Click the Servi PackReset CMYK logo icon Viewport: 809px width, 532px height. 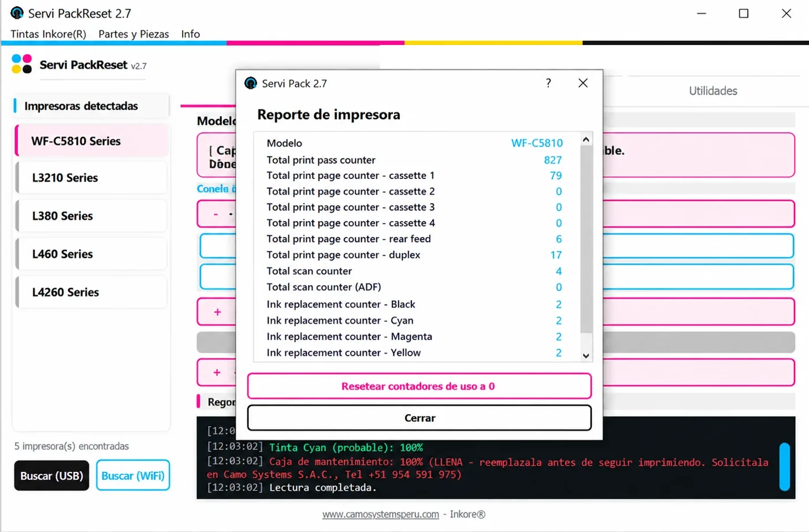click(22, 64)
